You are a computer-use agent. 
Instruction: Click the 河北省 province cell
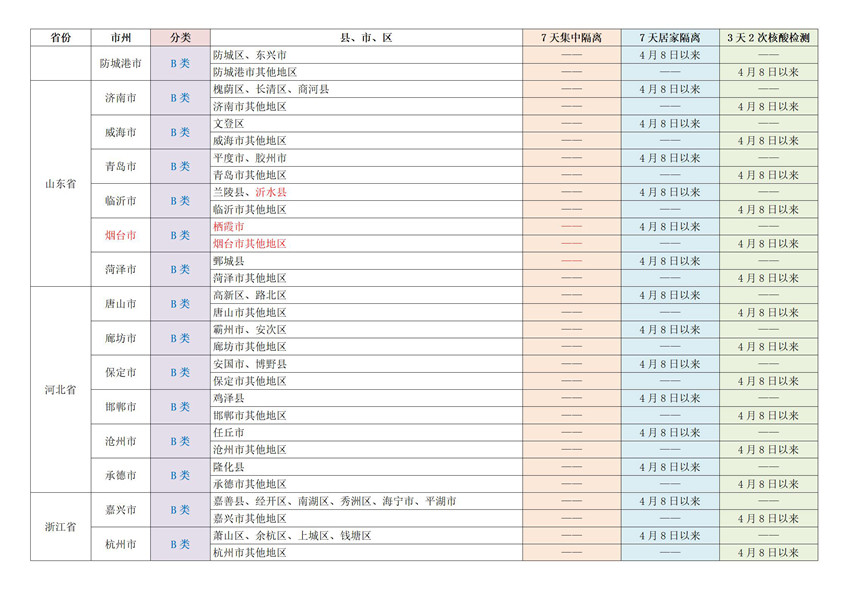point(60,389)
